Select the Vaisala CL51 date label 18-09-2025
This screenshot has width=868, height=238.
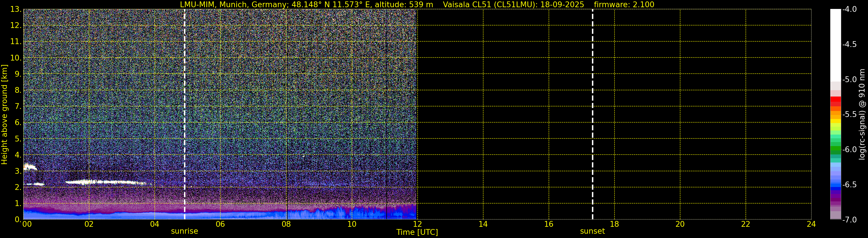point(562,4)
